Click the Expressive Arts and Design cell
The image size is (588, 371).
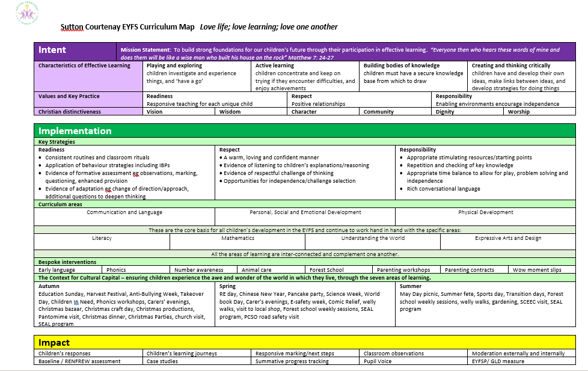click(x=507, y=238)
